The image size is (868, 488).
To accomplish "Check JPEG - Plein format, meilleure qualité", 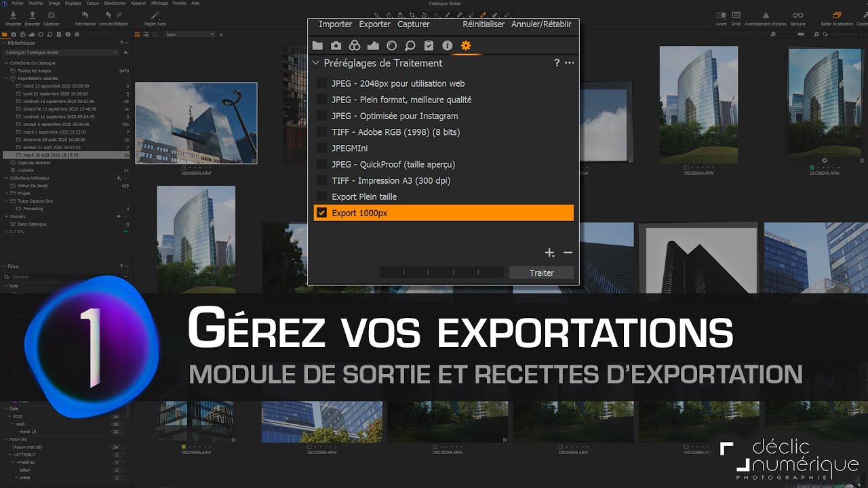I will 321,100.
